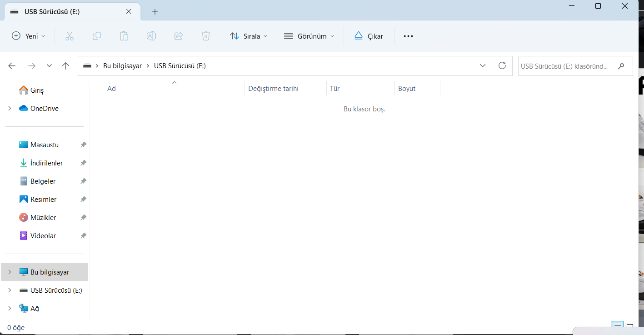Image resolution: width=644 pixels, height=335 pixels.
Task: Expand the address bar history dropdown
Action: [x=483, y=66]
